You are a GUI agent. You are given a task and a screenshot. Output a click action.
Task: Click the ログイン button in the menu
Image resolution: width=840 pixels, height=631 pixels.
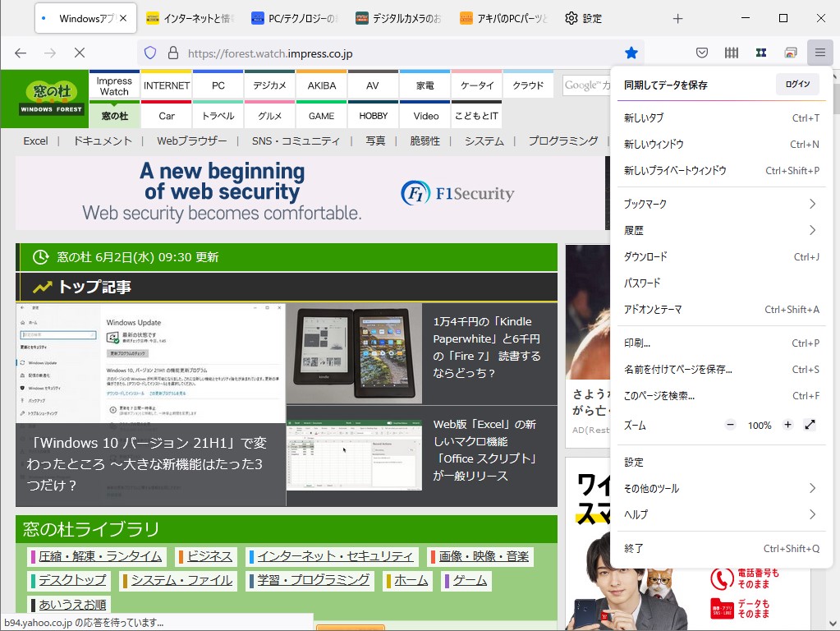796,84
